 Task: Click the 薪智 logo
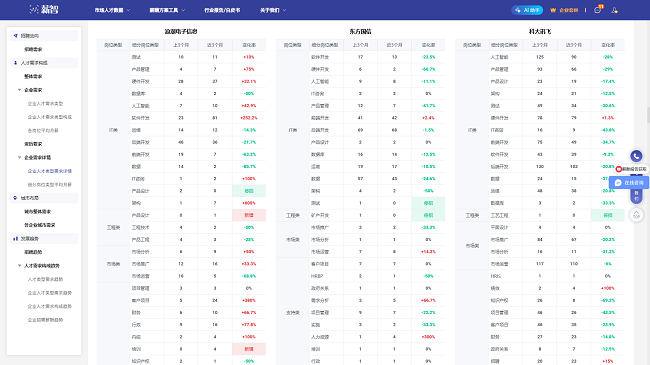pos(44,10)
